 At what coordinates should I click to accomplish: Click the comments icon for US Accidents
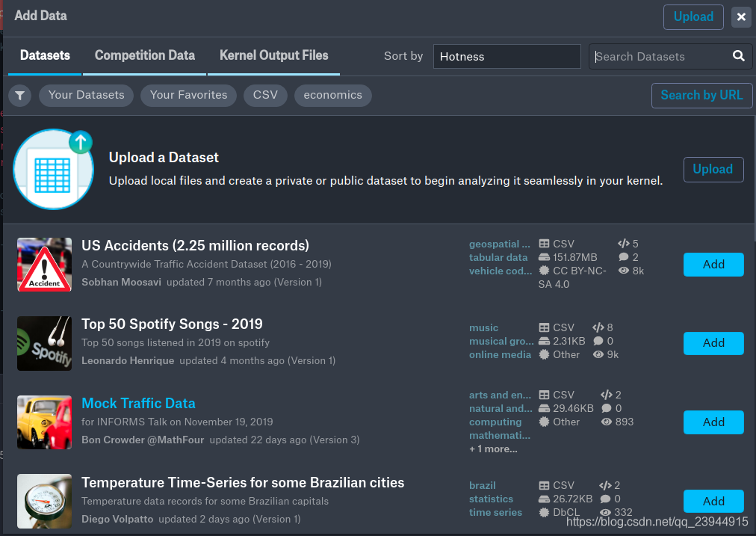click(x=624, y=257)
